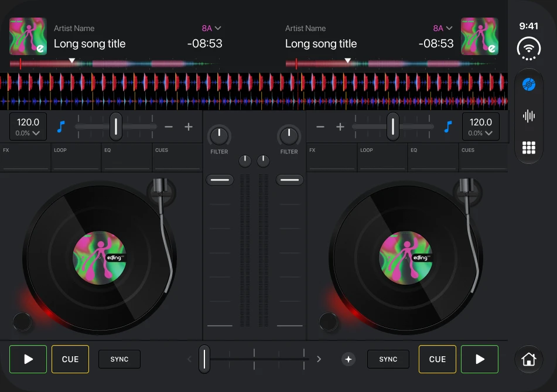Open the right deck EQ tab
The width and height of the screenshot is (557, 392).
433,158
